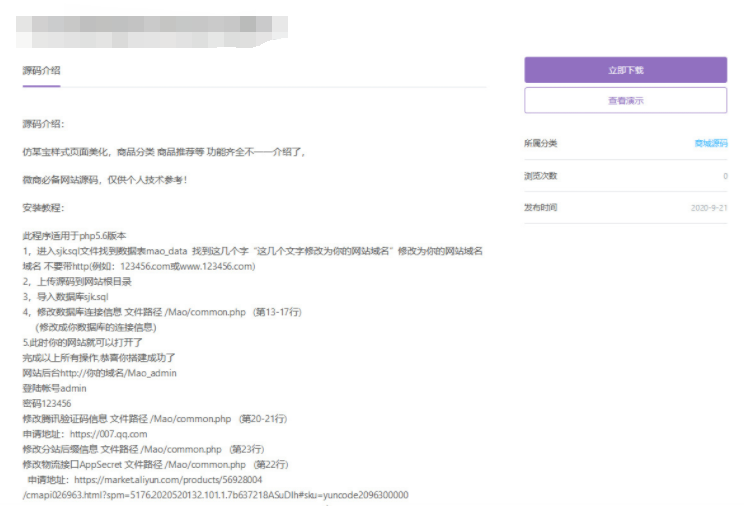Click the 所属分类 label
This screenshot has width=744, height=507.
(x=541, y=144)
